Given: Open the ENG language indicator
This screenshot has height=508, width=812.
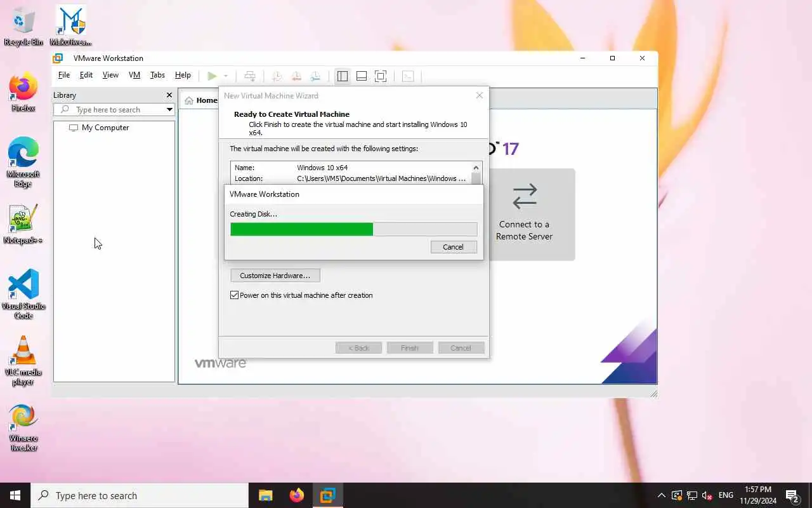Looking at the screenshot, I should [x=726, y=495].
